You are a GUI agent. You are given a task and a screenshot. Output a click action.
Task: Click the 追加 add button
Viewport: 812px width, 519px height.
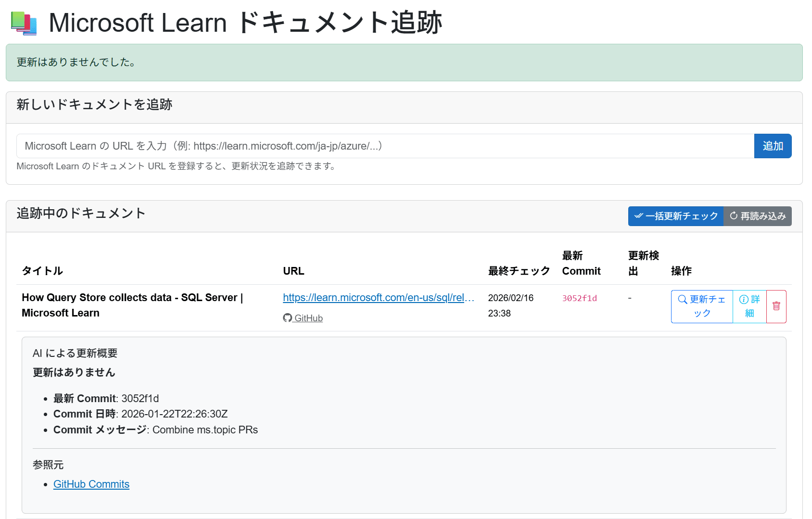(773, 146)
